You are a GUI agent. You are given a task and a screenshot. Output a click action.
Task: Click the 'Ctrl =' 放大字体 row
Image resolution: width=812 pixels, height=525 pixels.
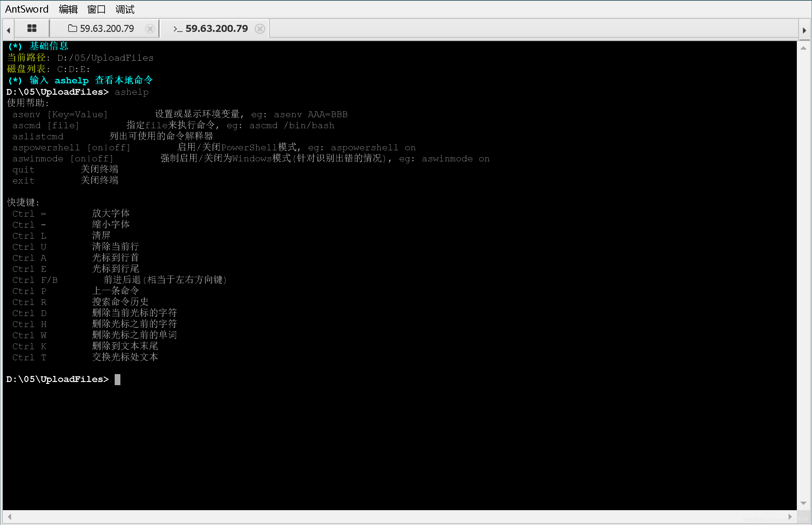coord(71,214)
